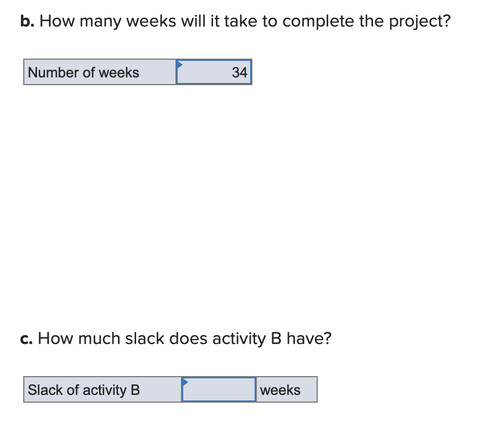Click inside the slack weeks entry box
Screen dimensions: 497x448
pyautogui.click(x=219, y=389)
